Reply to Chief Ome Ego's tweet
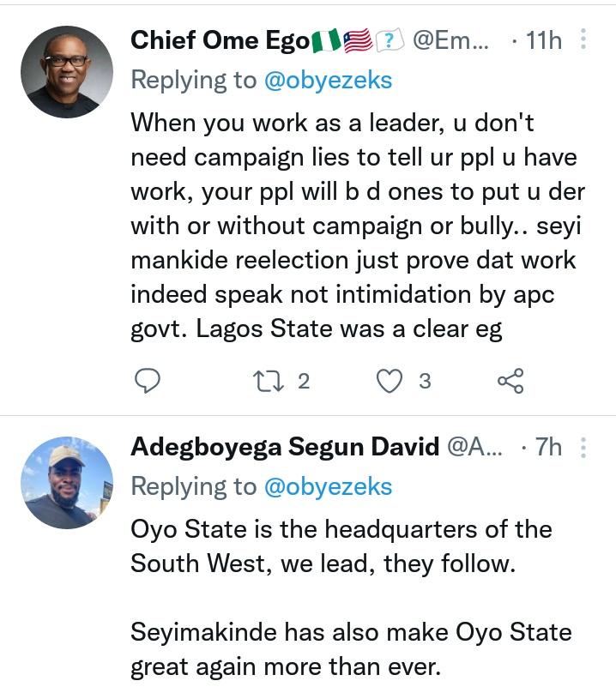Image resolution: width=616 pixels, height=693 pixels. [148, 381]
